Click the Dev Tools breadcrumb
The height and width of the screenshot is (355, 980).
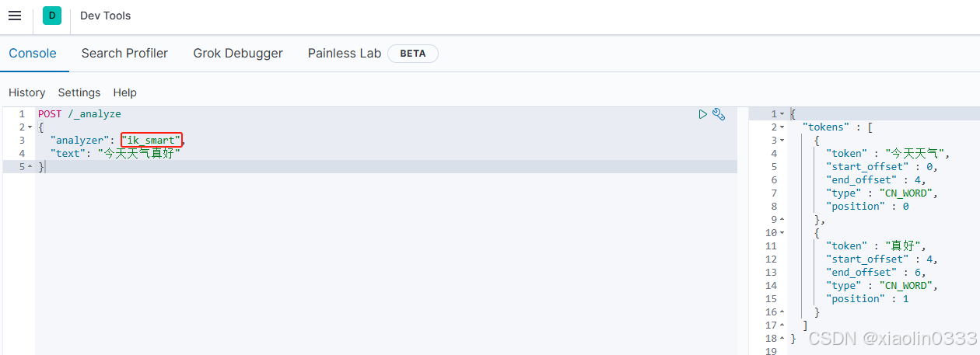(x=106, y=16)
